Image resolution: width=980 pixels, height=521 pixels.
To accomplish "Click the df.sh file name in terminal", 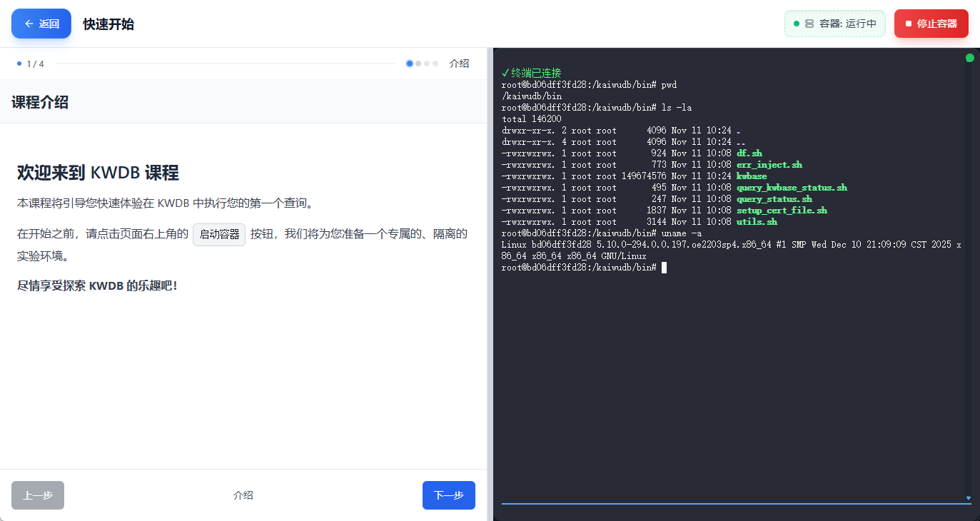I will coord(749,153).
